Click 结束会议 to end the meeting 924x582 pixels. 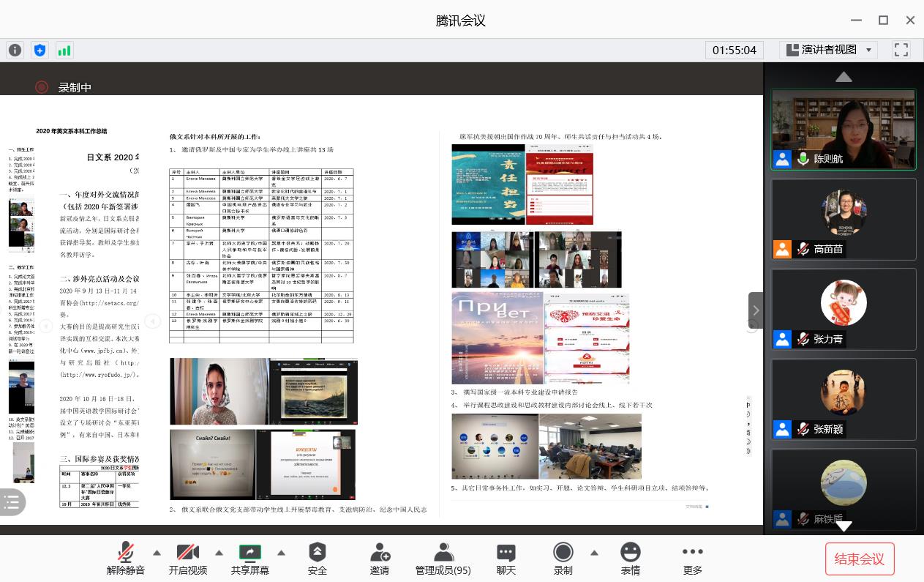[860, 559]
